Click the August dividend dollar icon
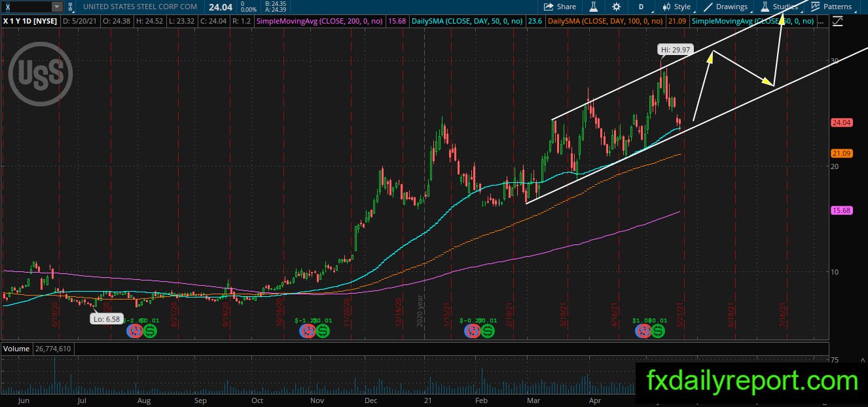The image size is (868, 407). [151, 332]
